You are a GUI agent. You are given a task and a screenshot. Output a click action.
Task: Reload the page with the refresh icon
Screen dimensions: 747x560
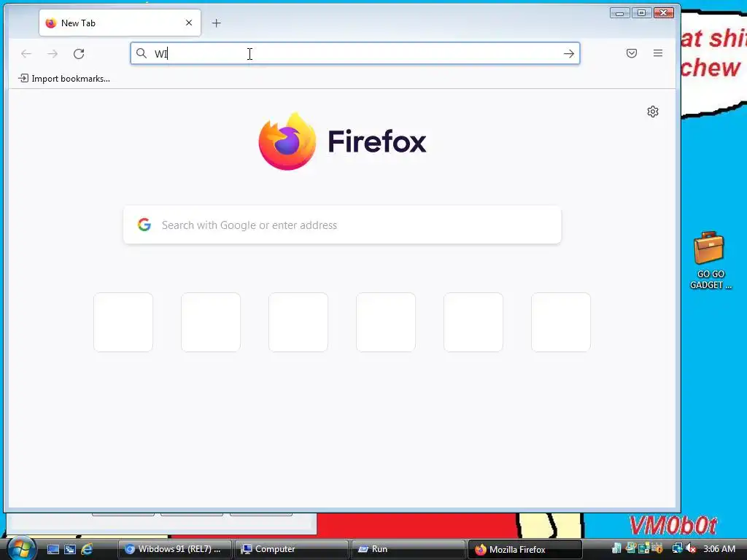79,54
